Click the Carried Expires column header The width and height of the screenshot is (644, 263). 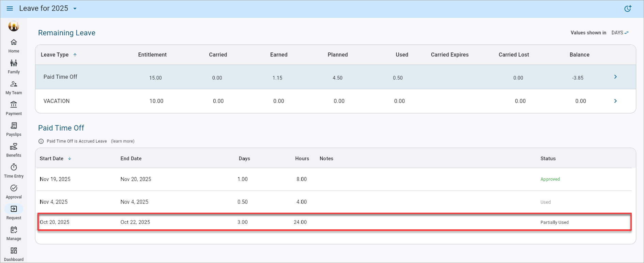(x=450, y=55)
